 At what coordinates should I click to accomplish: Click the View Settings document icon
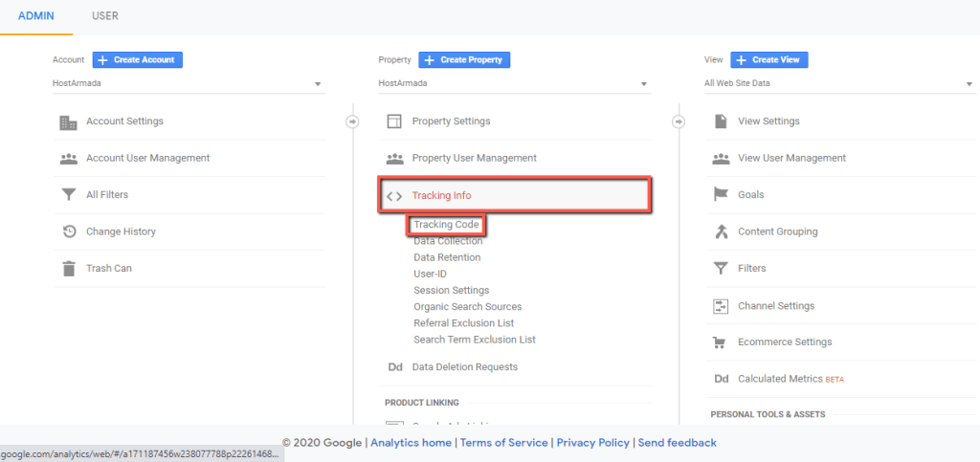pos(721,121)
